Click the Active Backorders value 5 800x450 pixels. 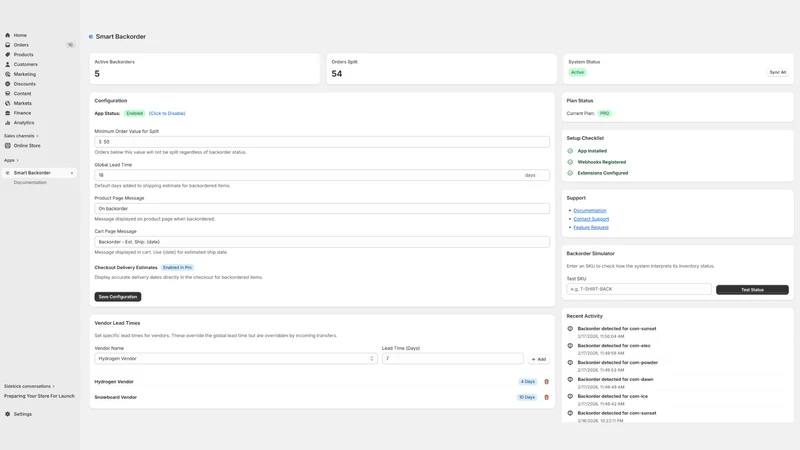click(x=97, y=74)
